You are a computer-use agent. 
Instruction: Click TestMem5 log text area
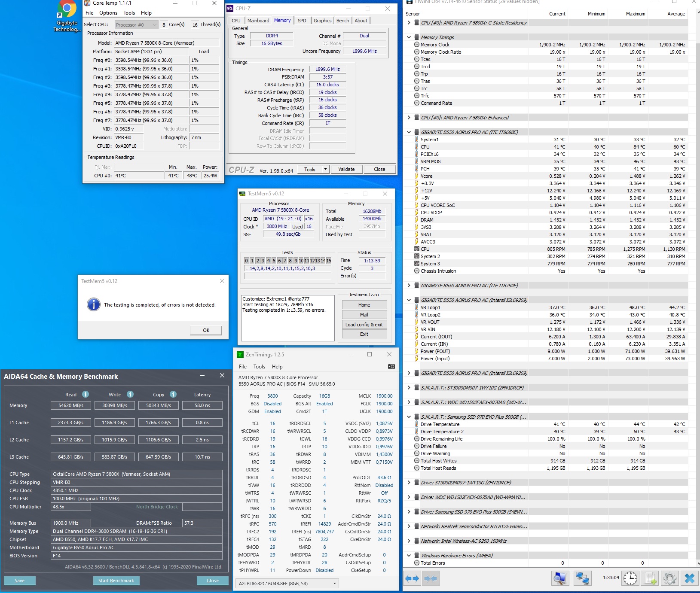[287, 318]
